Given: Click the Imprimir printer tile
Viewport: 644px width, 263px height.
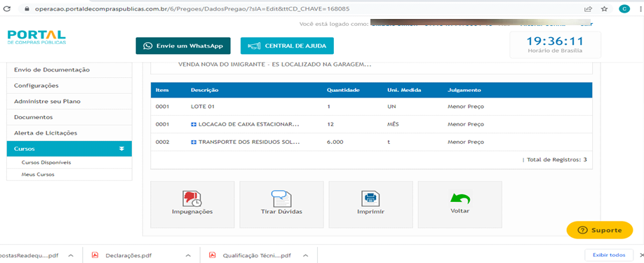Looking at the screenshot, I should (370, 204).
